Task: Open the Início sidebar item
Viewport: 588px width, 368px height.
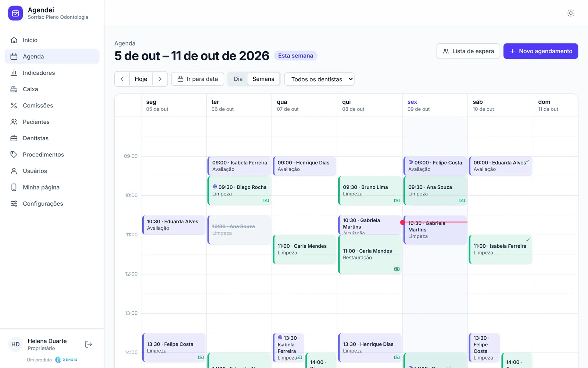Action: (x=52, y=40)
